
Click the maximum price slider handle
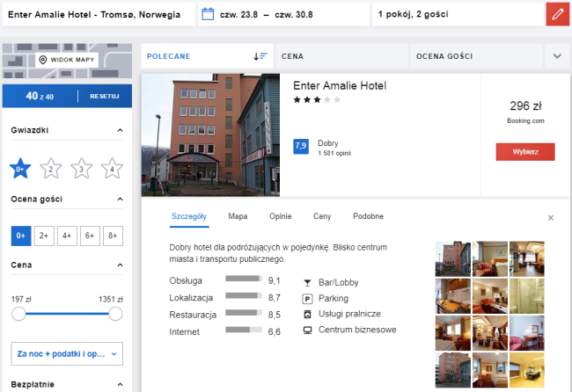tap(115, 314)
